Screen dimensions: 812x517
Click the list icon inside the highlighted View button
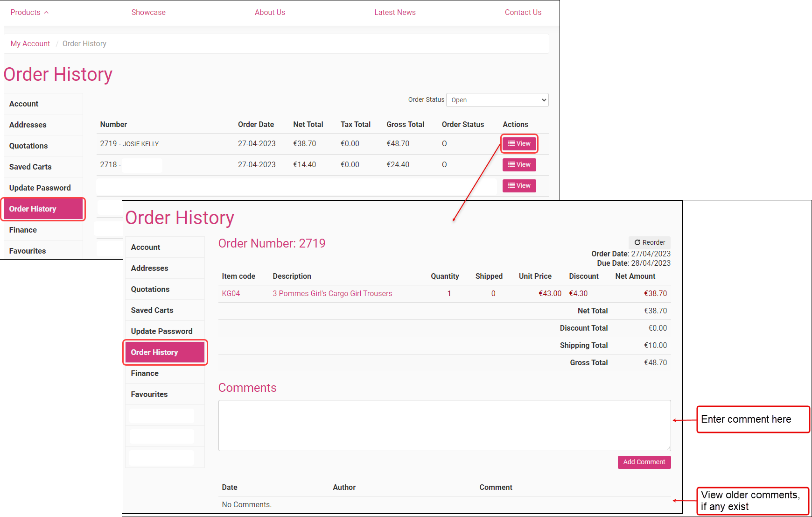tap(512, 143)
